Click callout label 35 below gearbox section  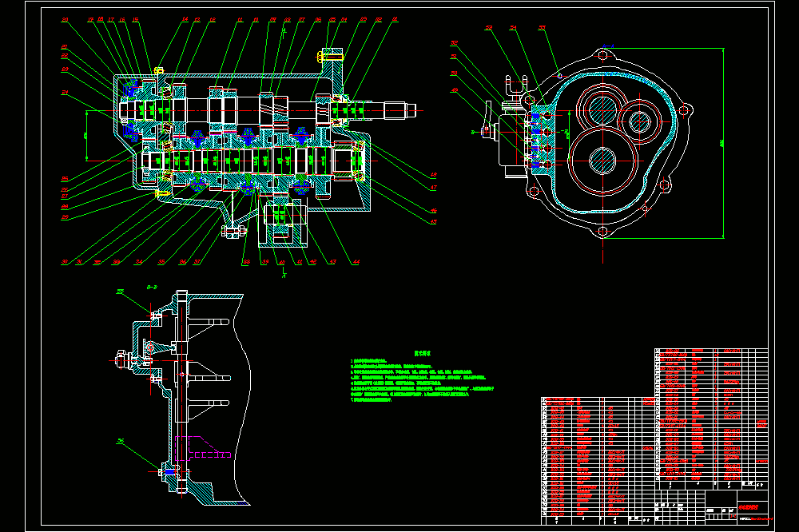[161, 262]
